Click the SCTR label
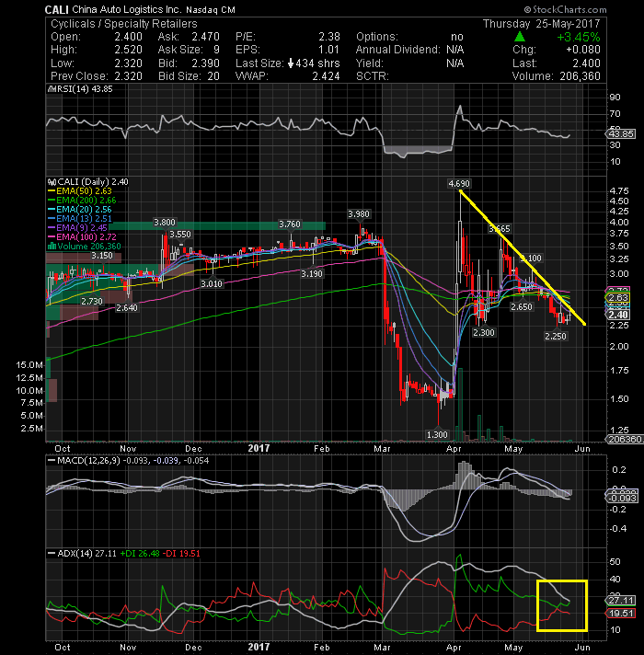The width and height of the screenshot is (644, 655). pyautogui.click(x=372, y=76)
